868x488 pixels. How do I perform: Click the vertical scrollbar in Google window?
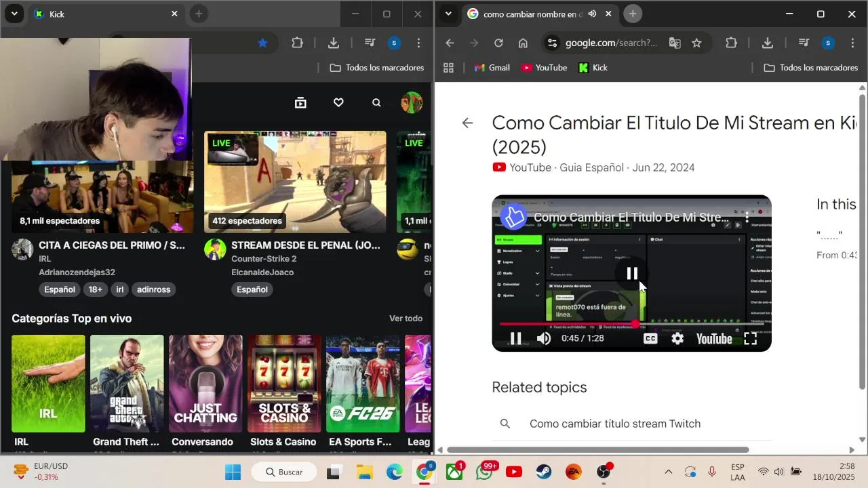(863, 241)
